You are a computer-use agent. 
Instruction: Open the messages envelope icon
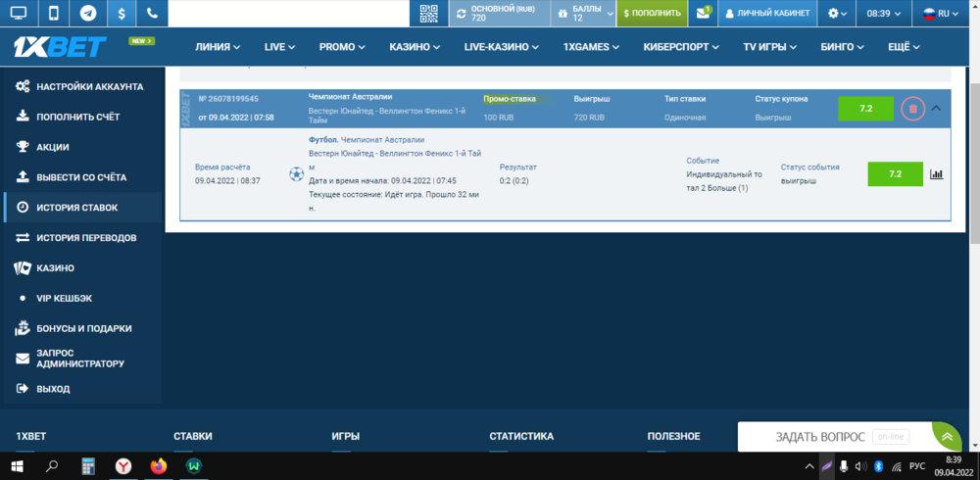tap(703, 13)
